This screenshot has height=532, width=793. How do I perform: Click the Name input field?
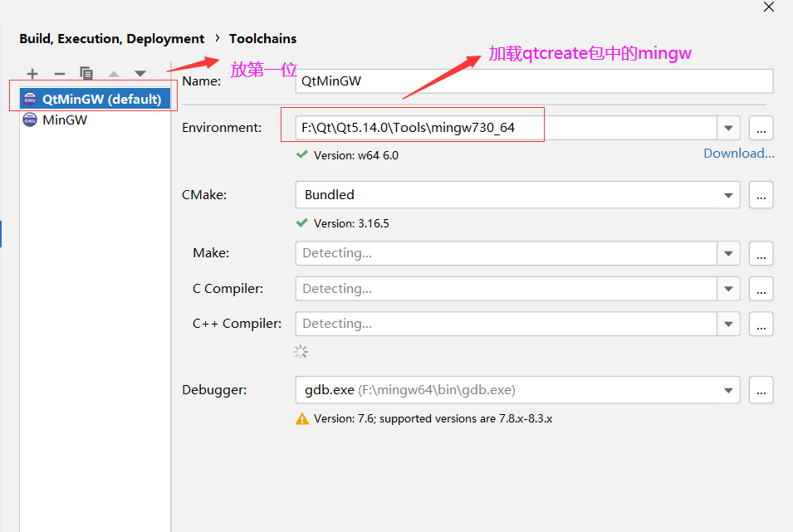click(x=531, y=81)
